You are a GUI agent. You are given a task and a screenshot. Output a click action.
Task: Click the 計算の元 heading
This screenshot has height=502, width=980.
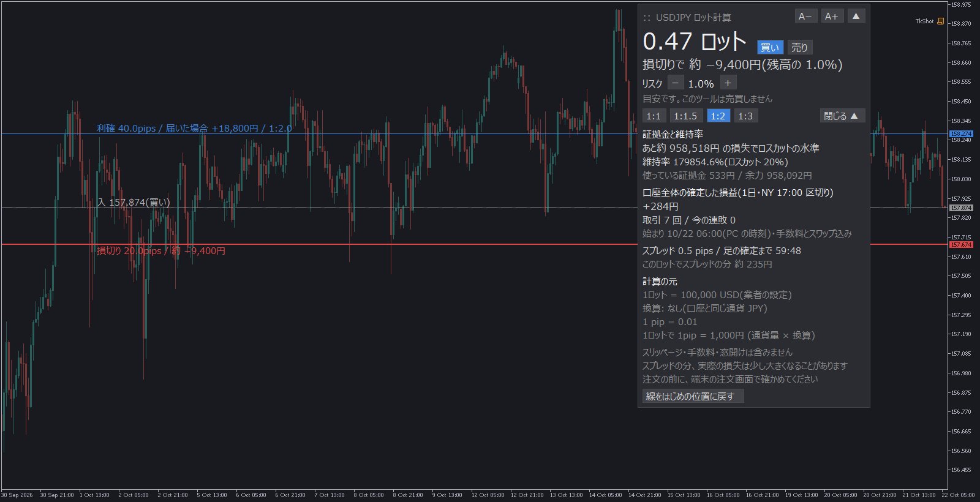tap(660, 282)
